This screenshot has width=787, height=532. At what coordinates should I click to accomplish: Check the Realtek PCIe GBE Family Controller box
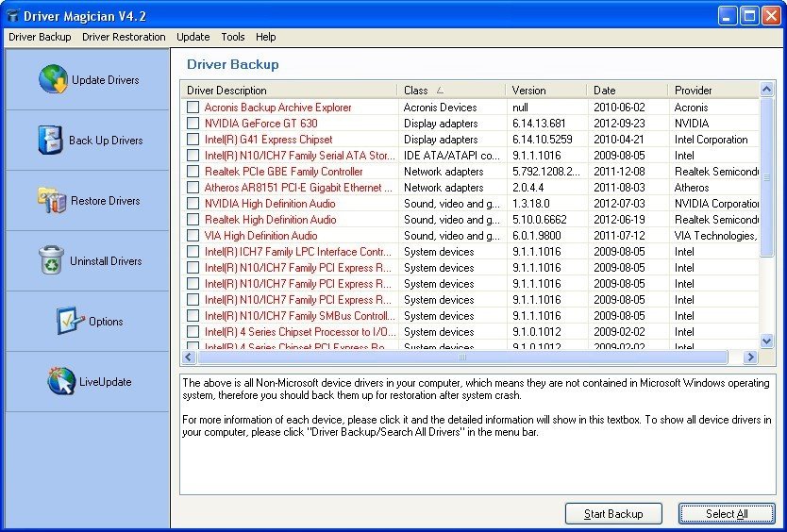tap(193, 171)
